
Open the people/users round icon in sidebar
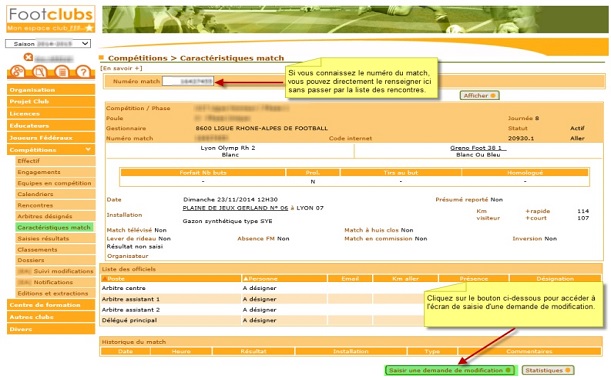coord(18,72)
